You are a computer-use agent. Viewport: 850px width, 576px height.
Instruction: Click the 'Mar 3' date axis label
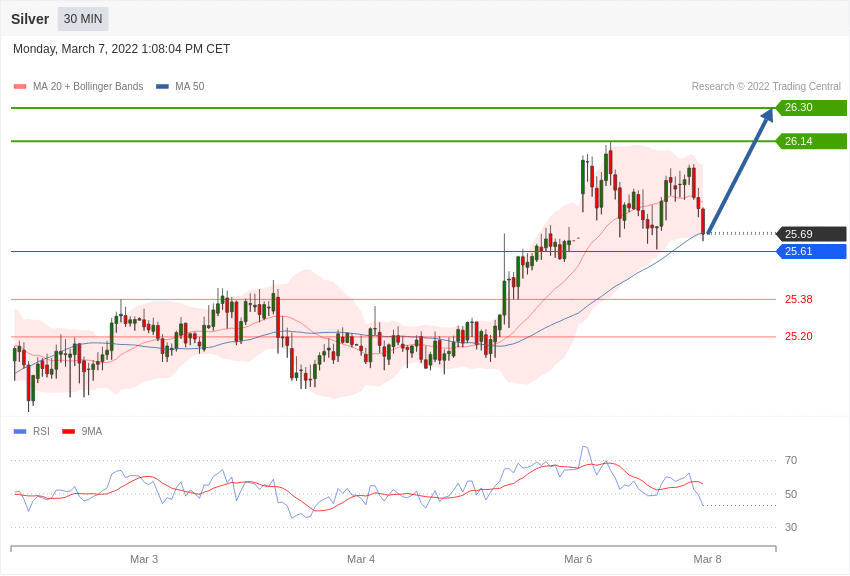tap(144, 559)
